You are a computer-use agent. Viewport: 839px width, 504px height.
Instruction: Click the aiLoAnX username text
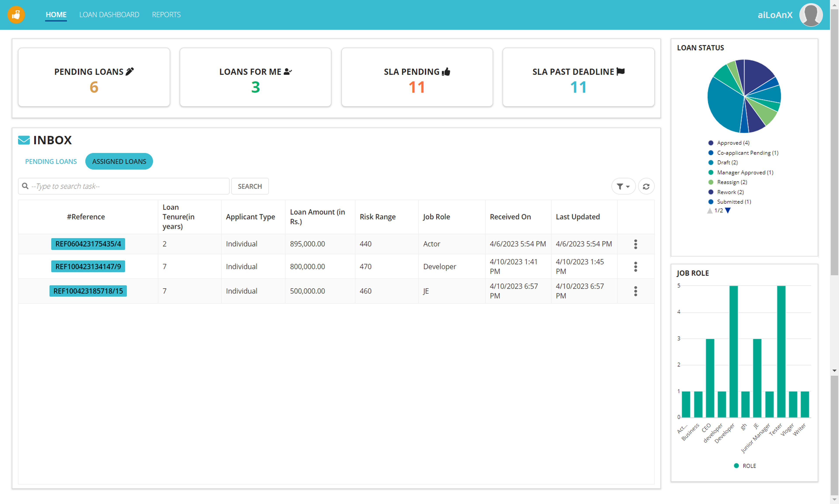(775, 15)
